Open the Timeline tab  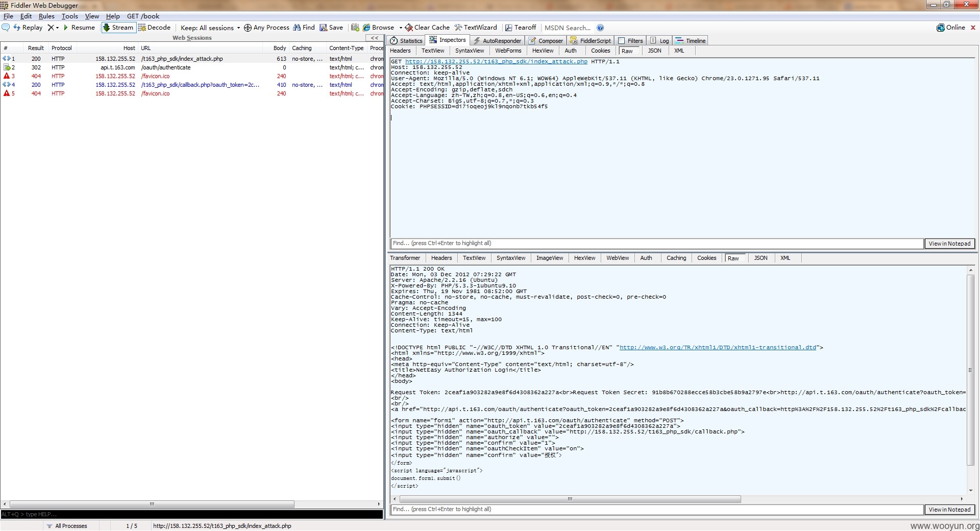tap(691, 41)
